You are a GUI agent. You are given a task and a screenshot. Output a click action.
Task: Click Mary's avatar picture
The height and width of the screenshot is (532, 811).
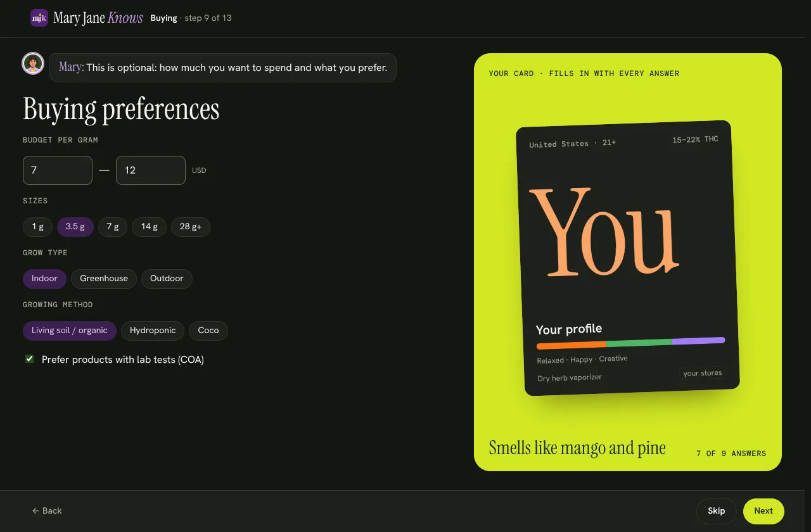pos(33,63)
